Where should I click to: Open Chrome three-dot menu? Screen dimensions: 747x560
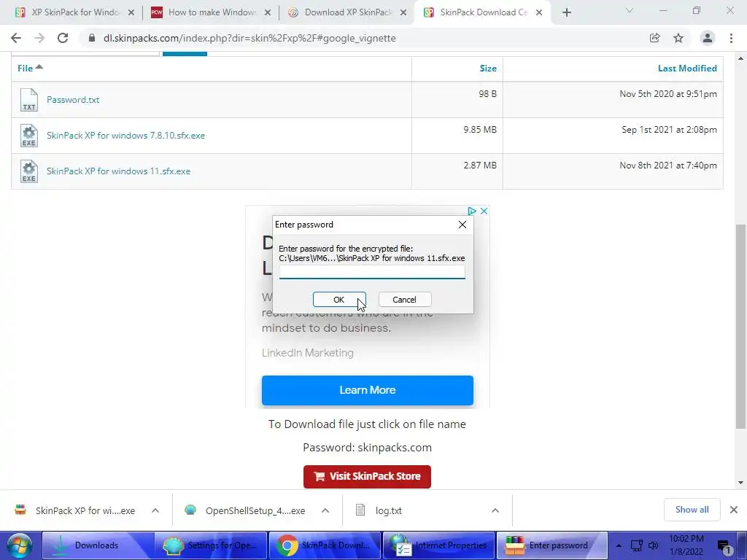tap(731, 38)
